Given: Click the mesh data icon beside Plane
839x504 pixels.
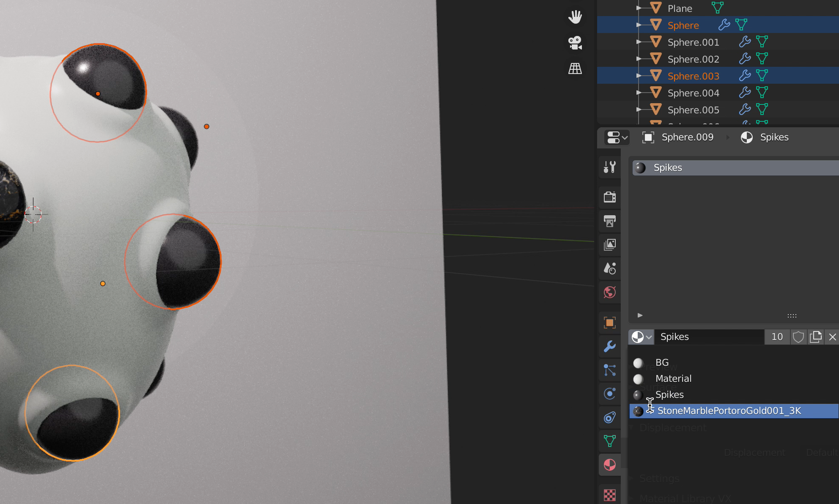Looking at the screenshot, I should (x=717, y=8).
